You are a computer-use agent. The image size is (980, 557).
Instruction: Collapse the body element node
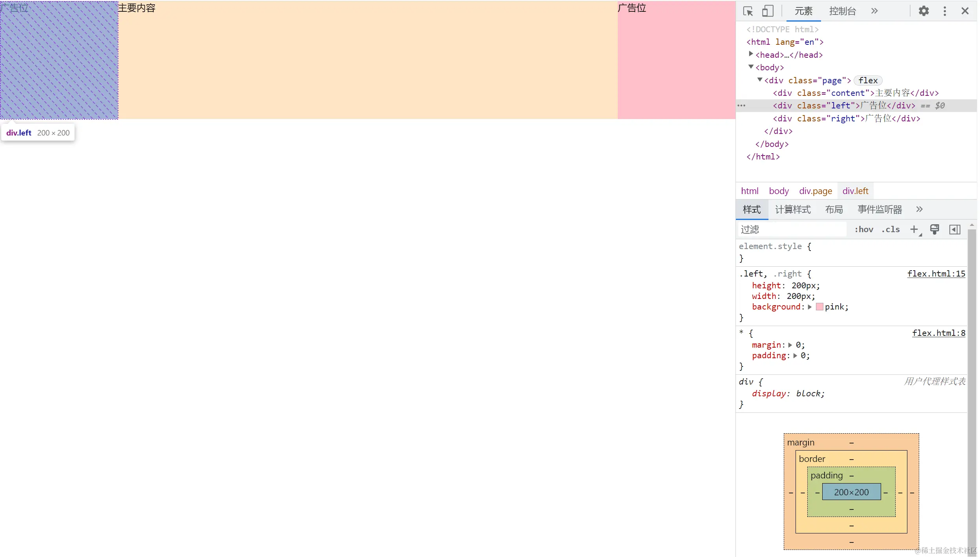[751, 67]
